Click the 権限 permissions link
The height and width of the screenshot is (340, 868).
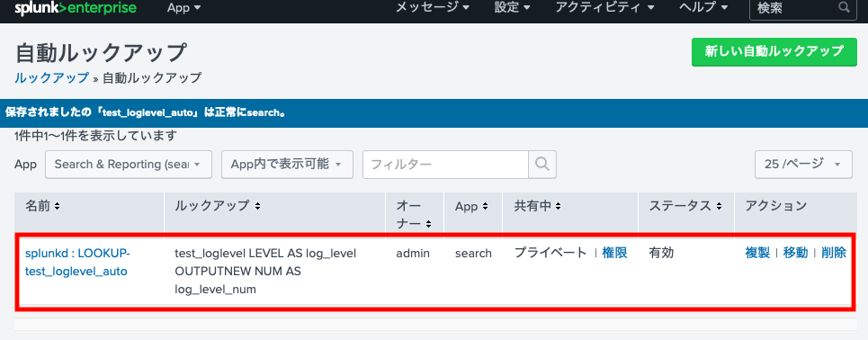pos(614,253)
